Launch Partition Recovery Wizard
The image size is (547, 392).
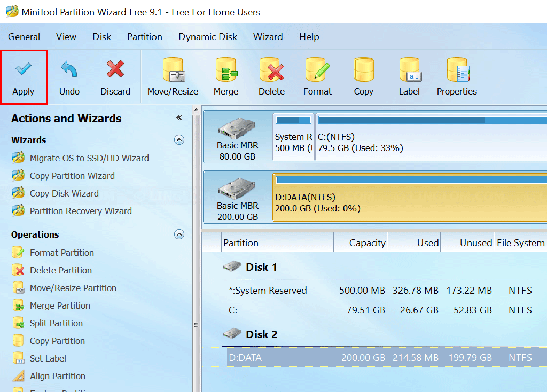click(72, 211)
